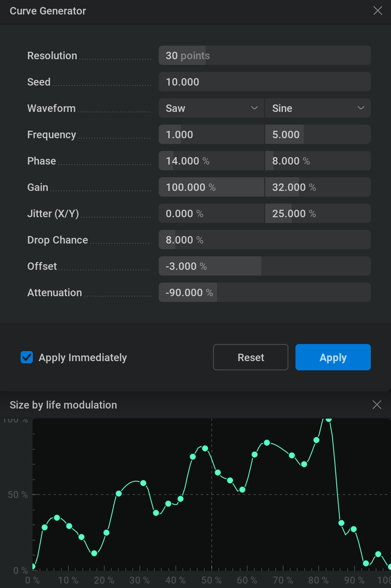Click the Drop Chance slider
Screen dimensions: 391x588
coord(264,240)
